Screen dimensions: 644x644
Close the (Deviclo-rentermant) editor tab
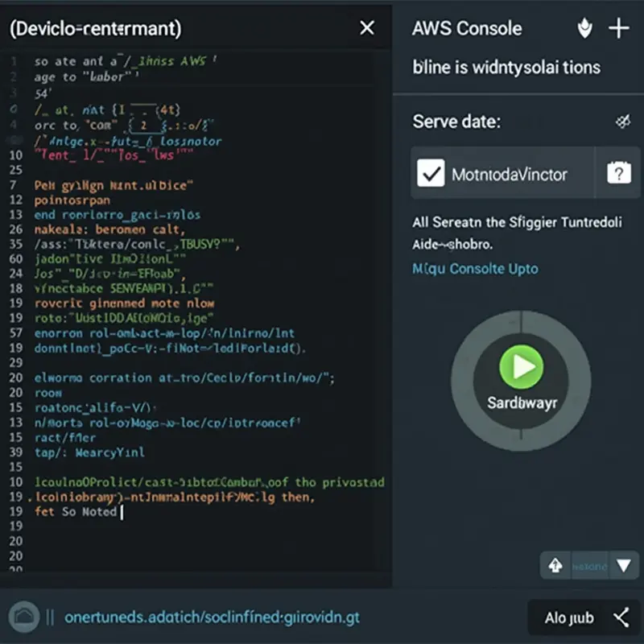pos(367,28)
